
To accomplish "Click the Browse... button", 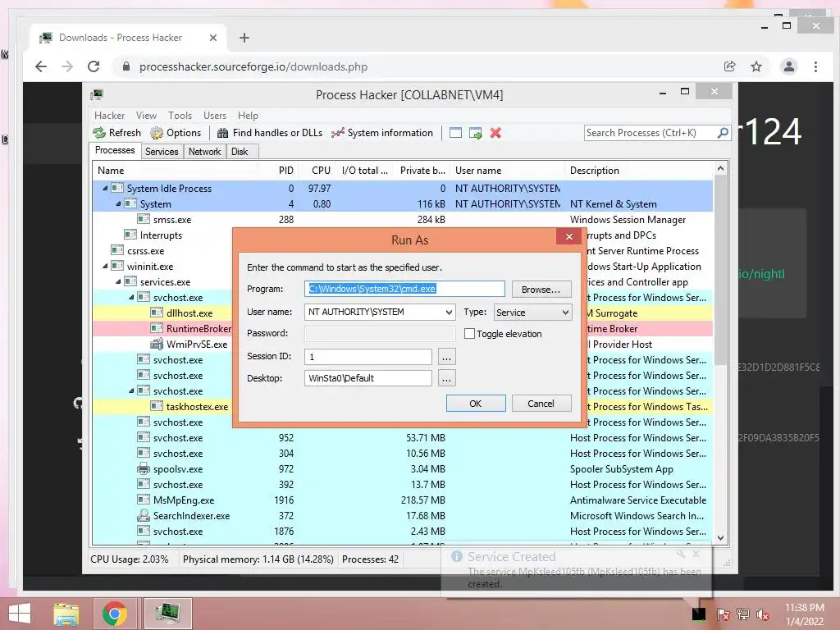I will click(x=541, y=290).
